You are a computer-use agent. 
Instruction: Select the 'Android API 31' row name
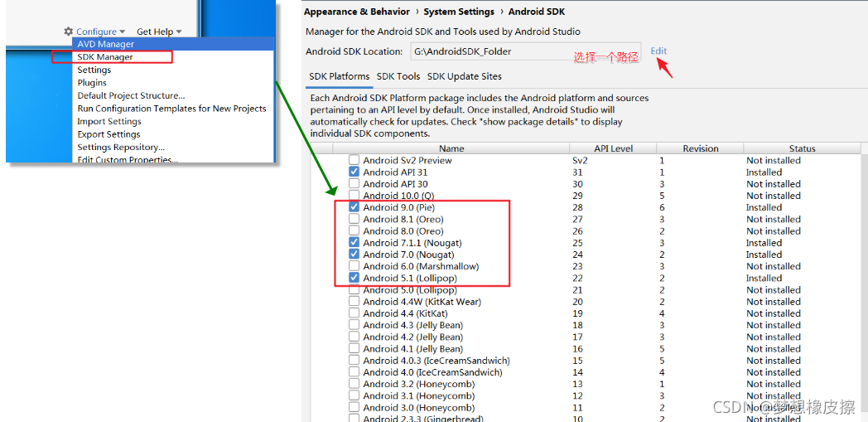(395, 172)
